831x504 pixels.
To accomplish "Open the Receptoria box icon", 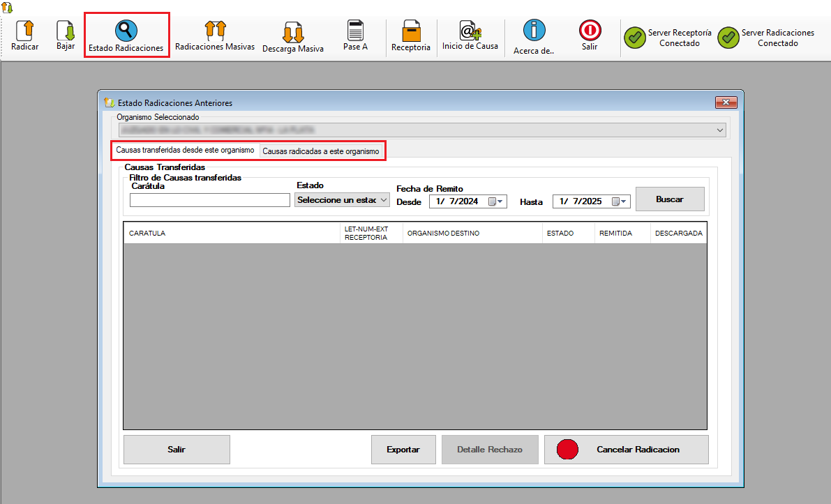I will 411,31.
